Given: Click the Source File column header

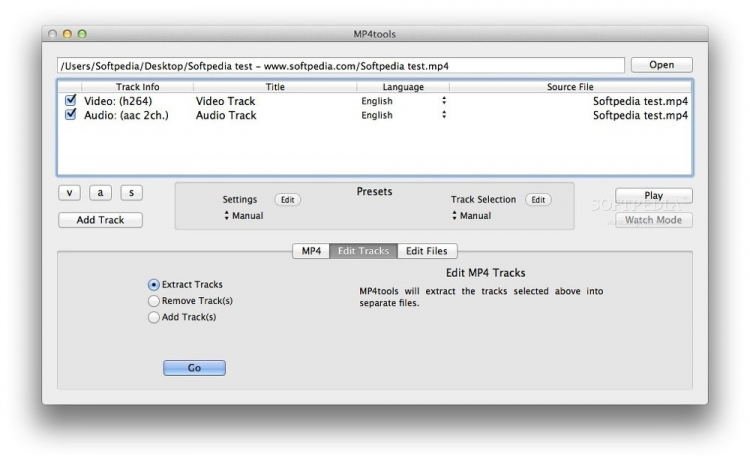Looking at the screenshot, I should click(x=570, y=87).
